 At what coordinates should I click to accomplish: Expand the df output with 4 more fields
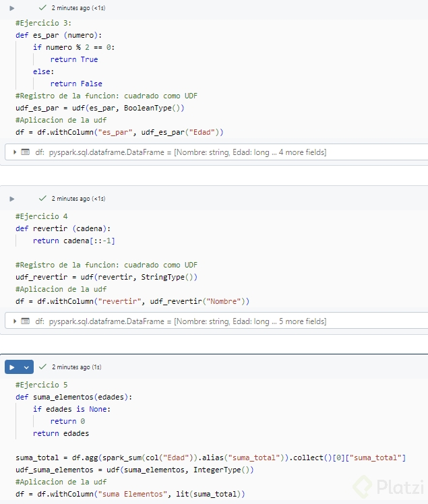coord(15,152)
